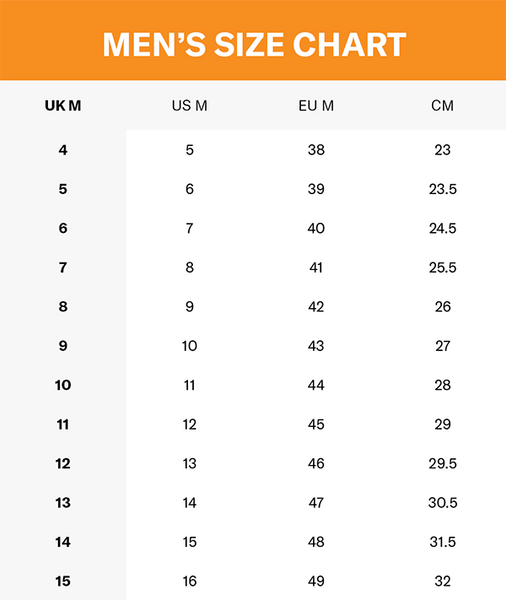Screen dimensions: 506x600
Task: Click the MEN'S SIZE CHART title
Action: (254, 44)
